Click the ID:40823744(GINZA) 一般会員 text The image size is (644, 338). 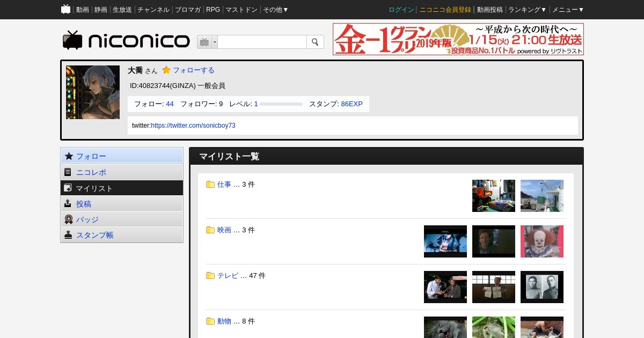pyautogui.click(x=178, y=86)
